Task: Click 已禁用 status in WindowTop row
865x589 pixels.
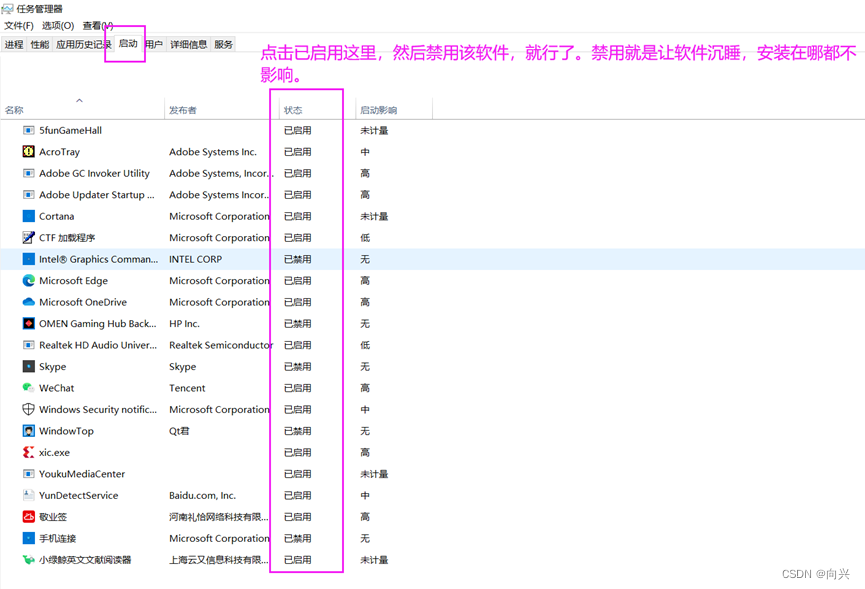Action: point(297,431)
